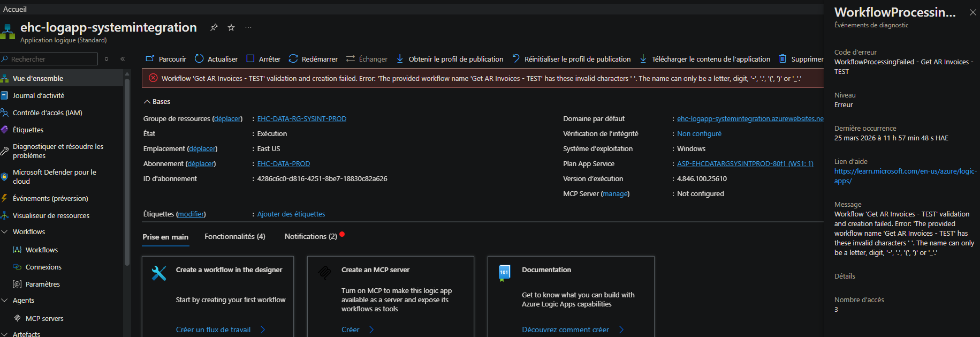Viewport: 980px width, 337px height.
Task: Select the Prise en main tab
Action: click(165, 237)
